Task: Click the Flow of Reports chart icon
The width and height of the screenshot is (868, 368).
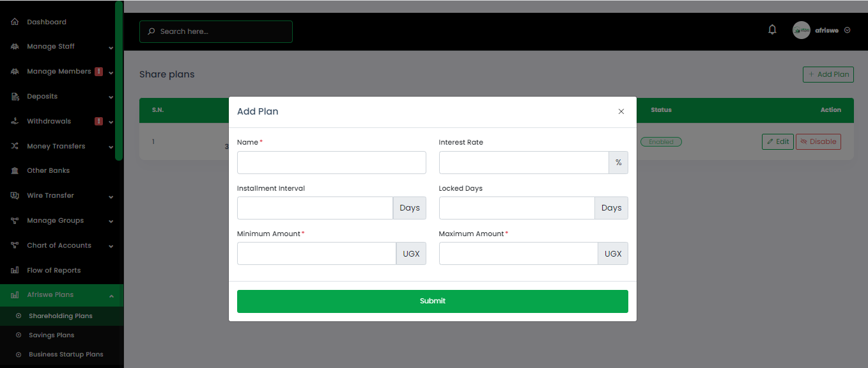Action: coord(15,270)
